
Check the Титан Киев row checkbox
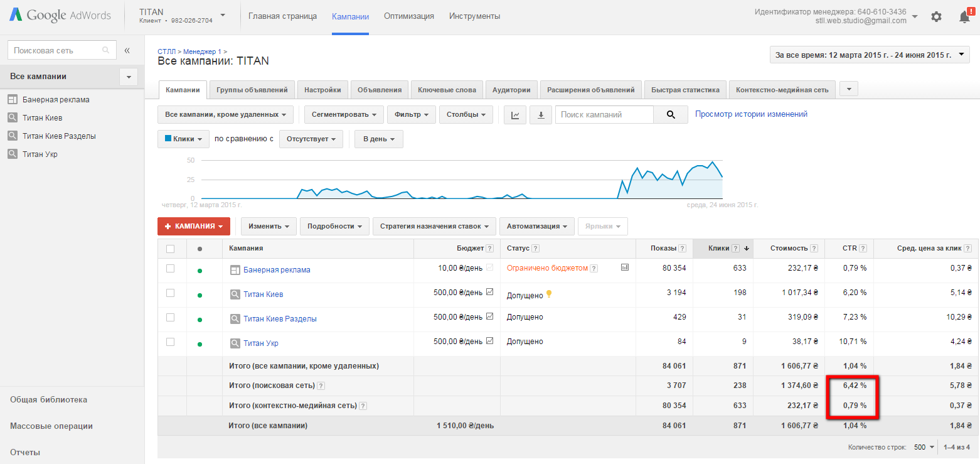(170, 293)
